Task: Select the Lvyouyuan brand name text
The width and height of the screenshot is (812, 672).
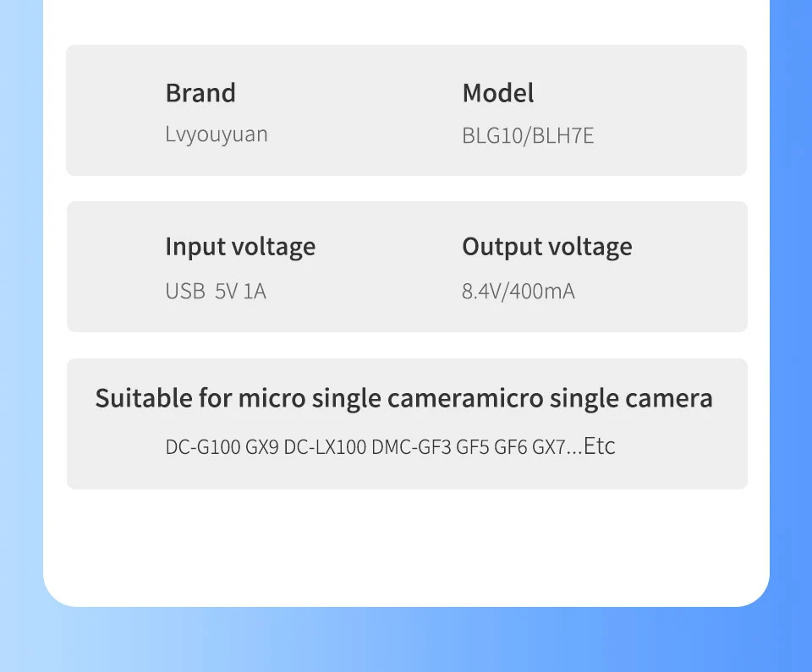Action: coord(217,134)
